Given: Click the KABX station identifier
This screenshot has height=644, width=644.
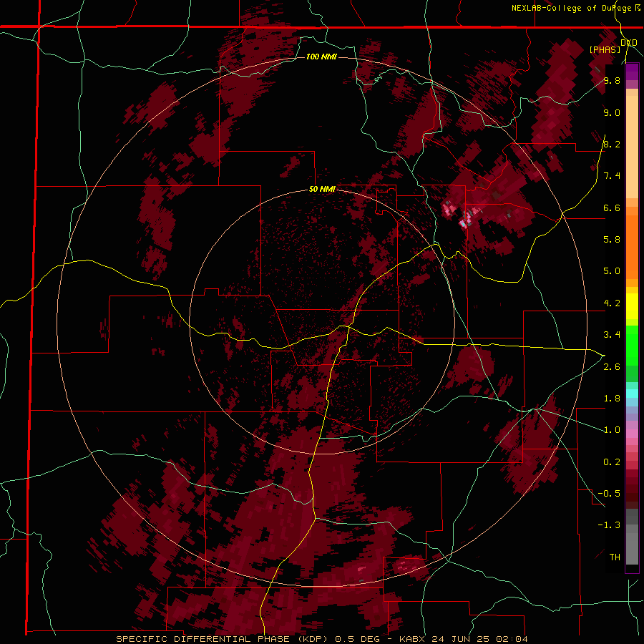Looking at the screenshot, I should click(413, 639).
